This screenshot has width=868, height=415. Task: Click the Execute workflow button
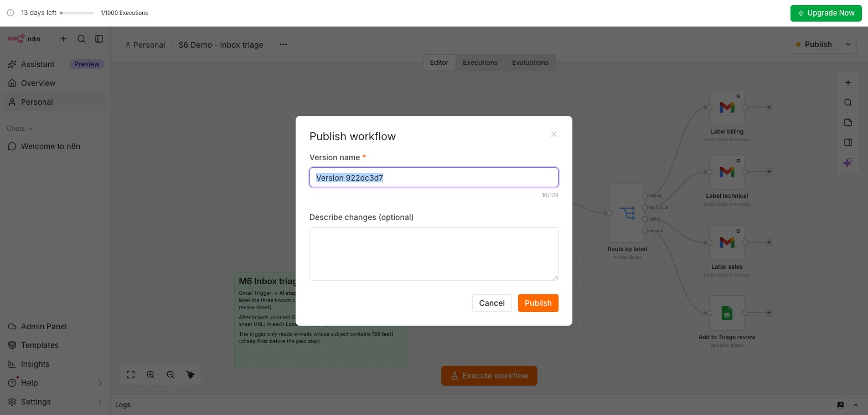click(x=489, y=376)
